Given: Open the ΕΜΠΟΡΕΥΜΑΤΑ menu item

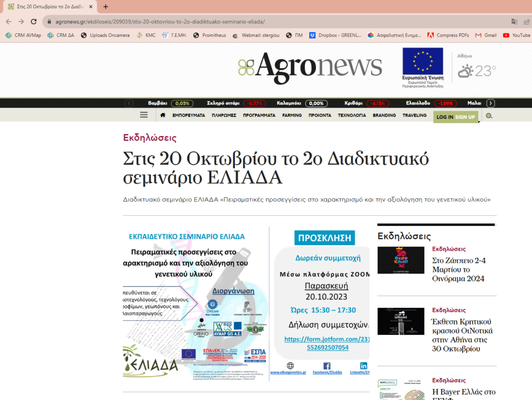Looking at the screenshot, I should (189, 115).
